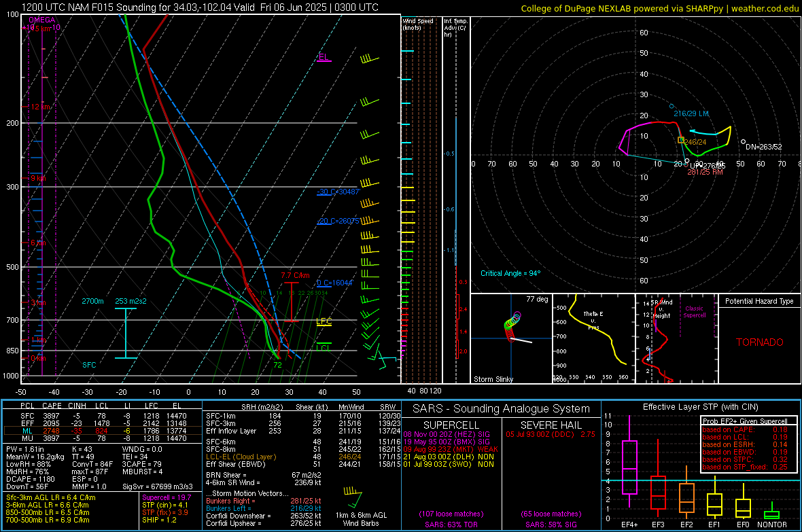Select the EFF parcel row label
This screenshot has height=532, width=802.
[x=27, y=423]
